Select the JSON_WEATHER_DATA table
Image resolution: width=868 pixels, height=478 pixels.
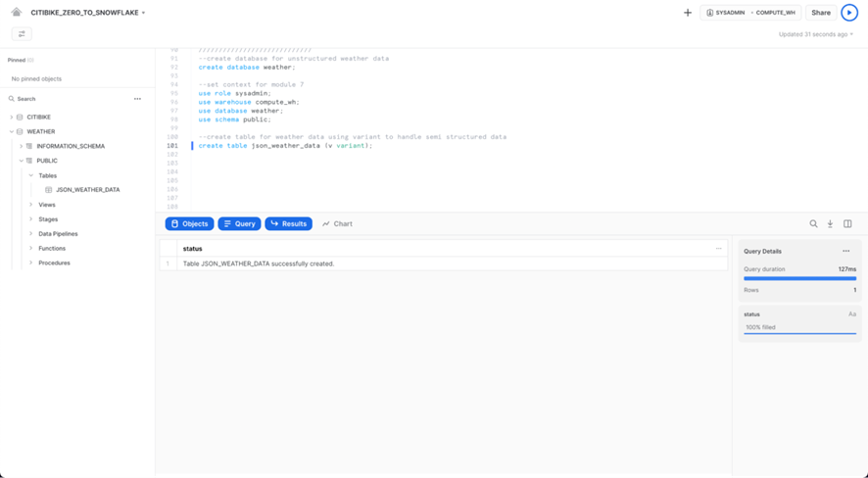[87, 190]
